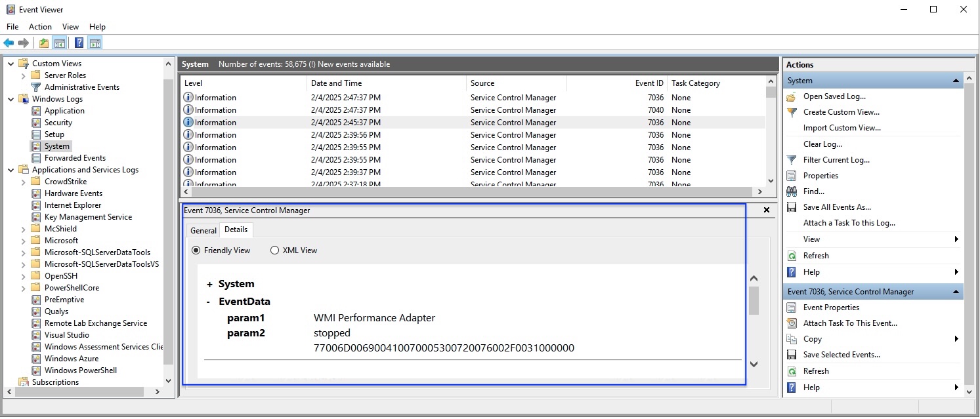Click the Copy icon in Actions
Image resolution: width=980 pixels, height=419 pixels.
[792, 339]
